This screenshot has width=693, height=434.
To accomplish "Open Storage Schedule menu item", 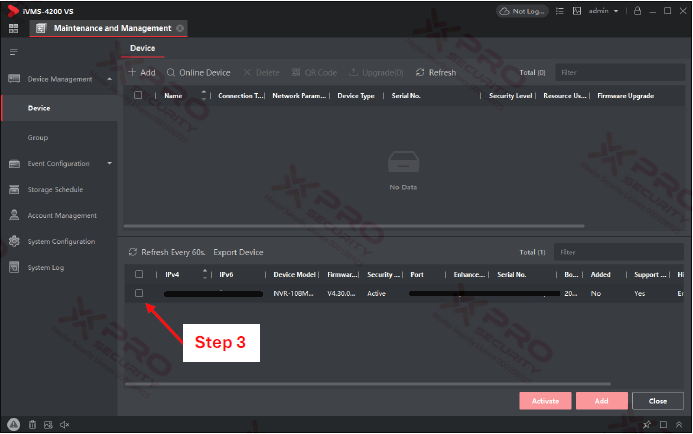I will (55, 190).
